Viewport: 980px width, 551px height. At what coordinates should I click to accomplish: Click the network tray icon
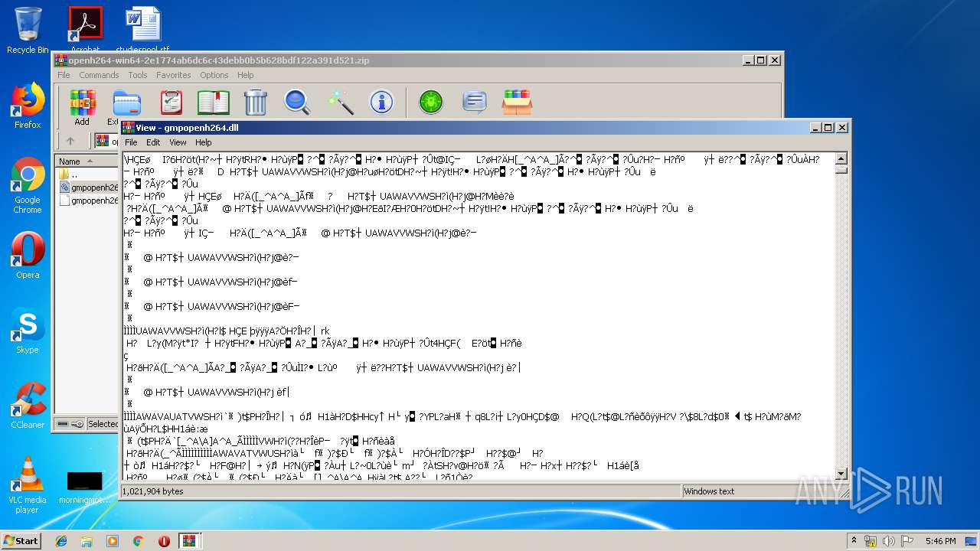pos(870,541)
